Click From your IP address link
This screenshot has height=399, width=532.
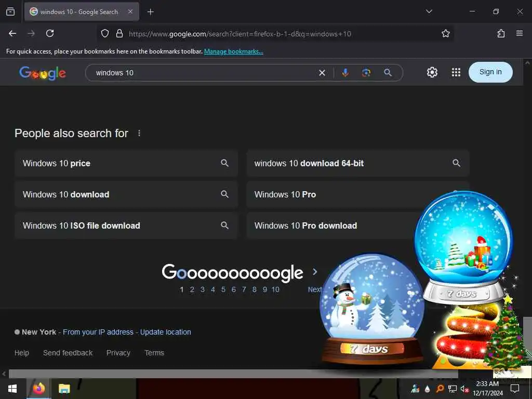click(98, 332)
